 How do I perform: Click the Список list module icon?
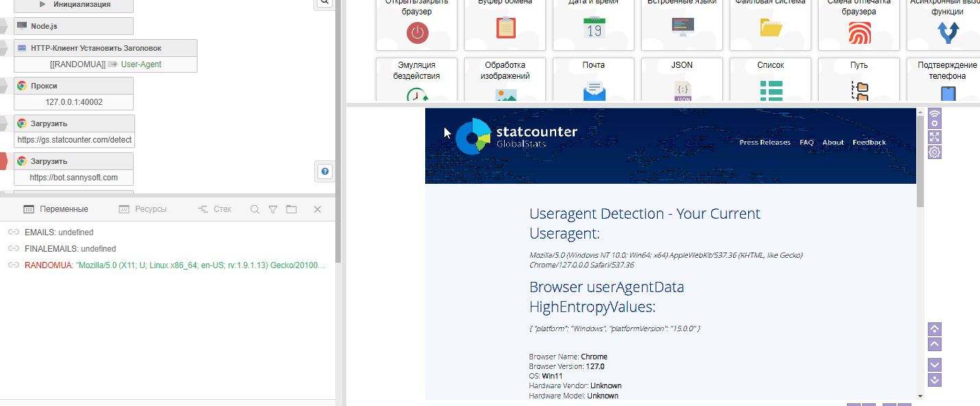770,90
